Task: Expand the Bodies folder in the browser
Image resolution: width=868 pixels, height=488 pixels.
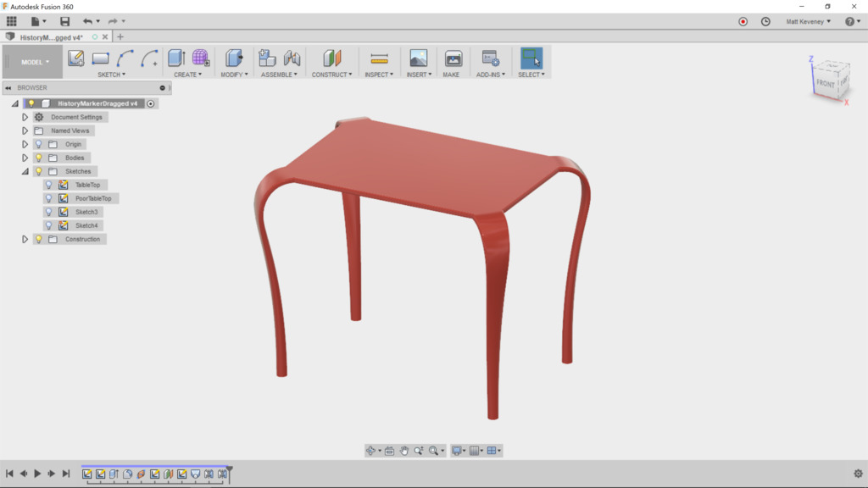Action: tap(24, 158)
